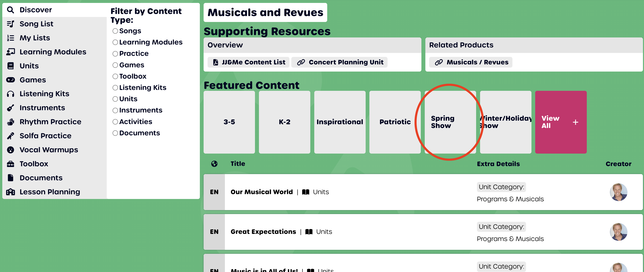The width and height of the screenshot is (644, 272).
Task: Open the Song List section
Action: (37, 23)
